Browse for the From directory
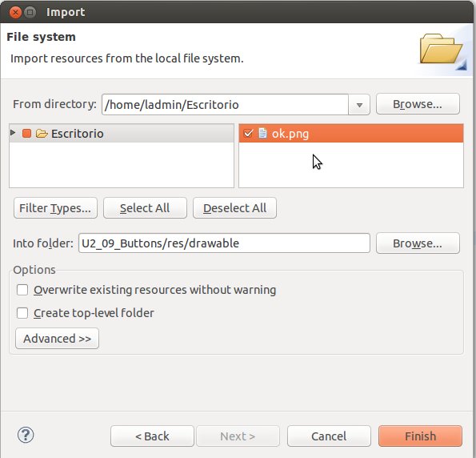This screenshot has height=458, width=476. pos(418,104)
